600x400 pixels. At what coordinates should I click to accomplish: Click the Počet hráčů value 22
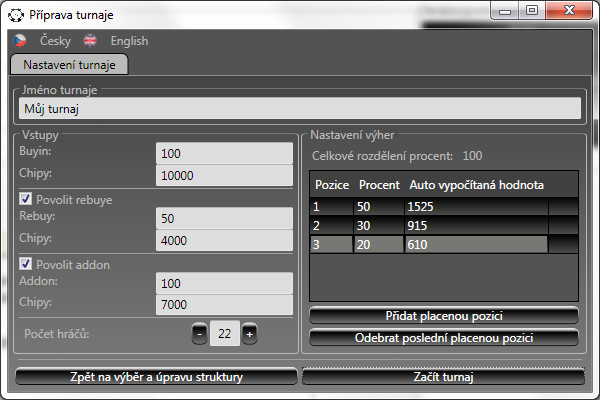(225, 333)
